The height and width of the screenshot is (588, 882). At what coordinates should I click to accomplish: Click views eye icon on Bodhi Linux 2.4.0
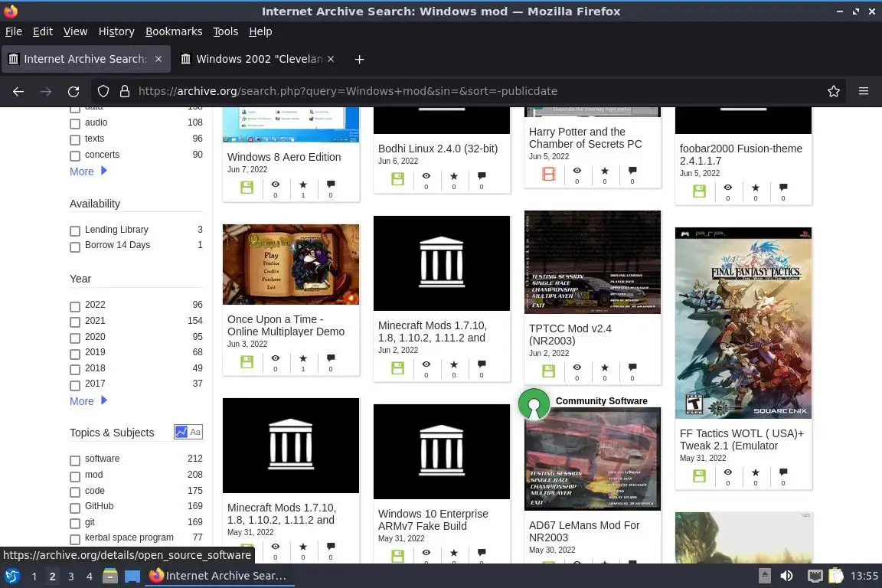point(426,176)
